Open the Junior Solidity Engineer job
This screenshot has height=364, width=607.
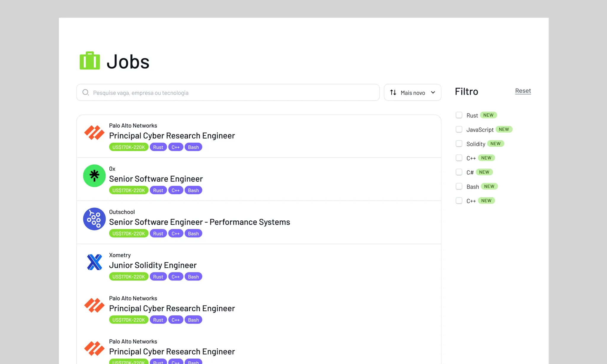tap(153, 265)
